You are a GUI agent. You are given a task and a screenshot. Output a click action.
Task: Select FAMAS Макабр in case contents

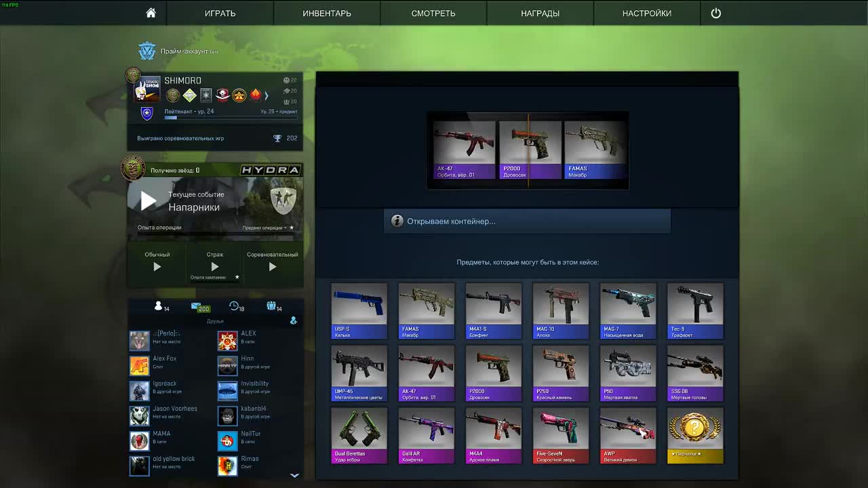click(427, 310)
